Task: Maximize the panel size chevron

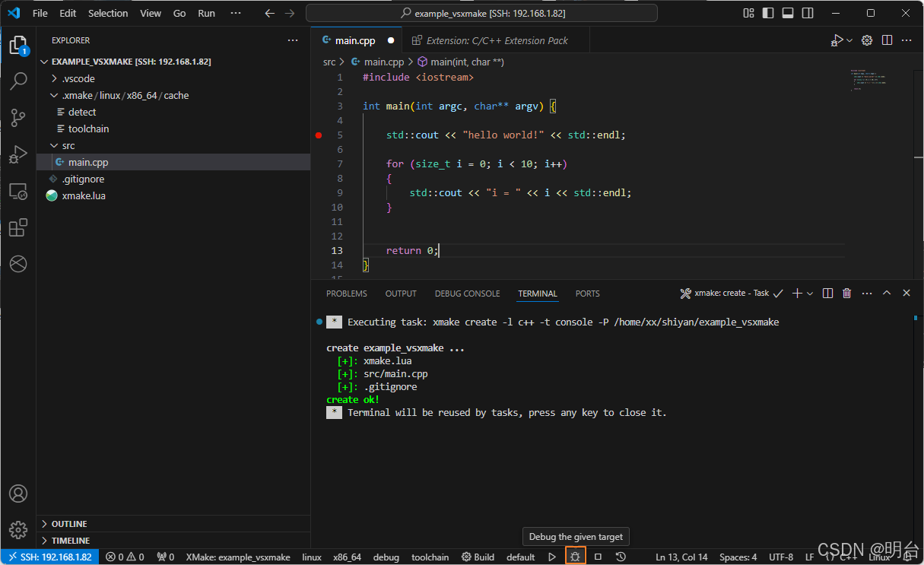Action: (x=887, y=293)
